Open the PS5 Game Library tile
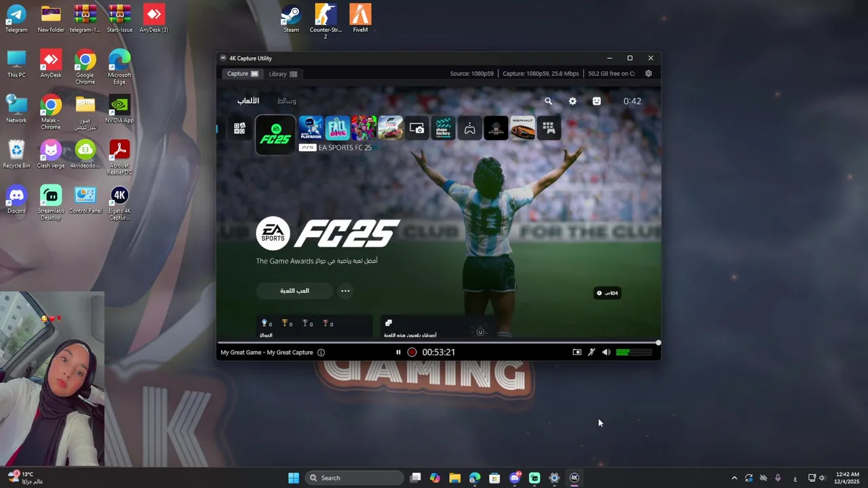Viewport: 868px width, 488px height. pos(549,128)
